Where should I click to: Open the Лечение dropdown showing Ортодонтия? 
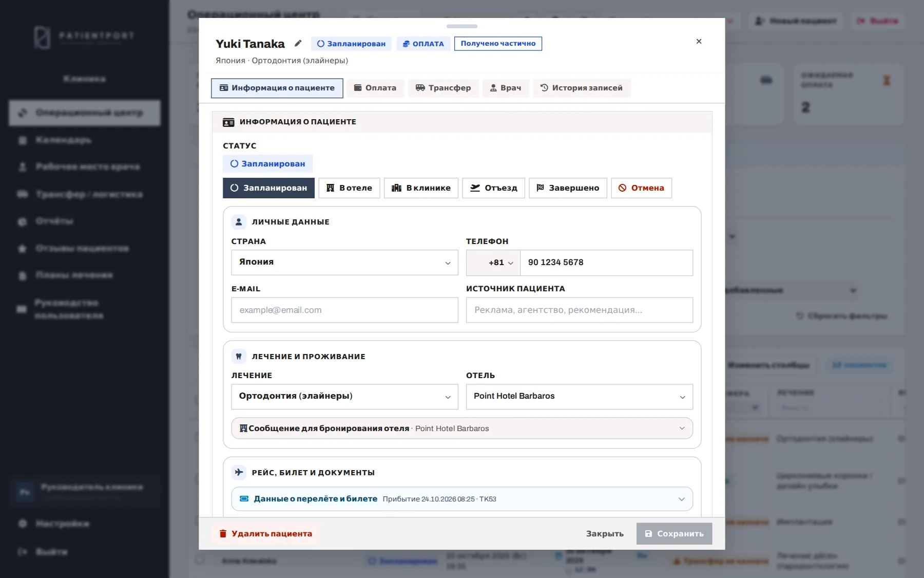[x=344, y=397]
